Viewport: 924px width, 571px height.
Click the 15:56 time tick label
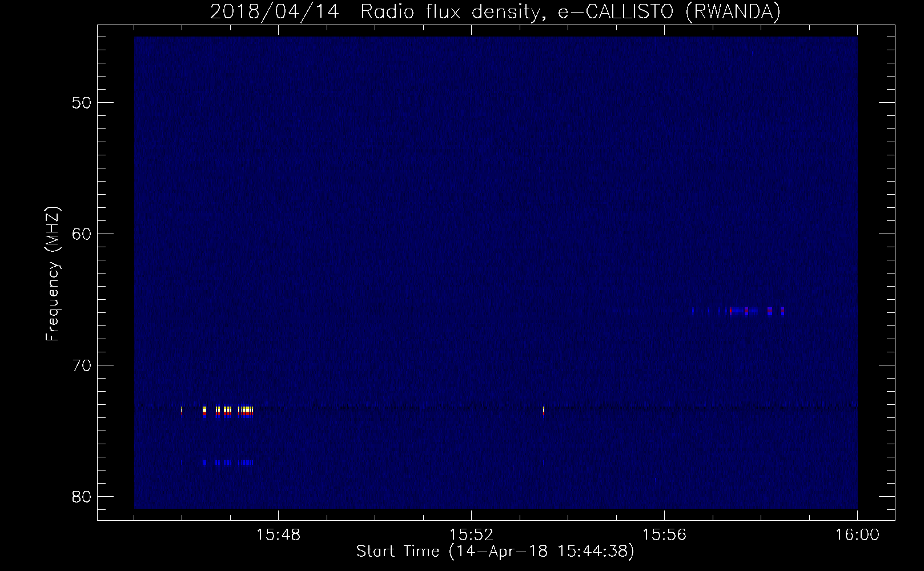(664, 535)
